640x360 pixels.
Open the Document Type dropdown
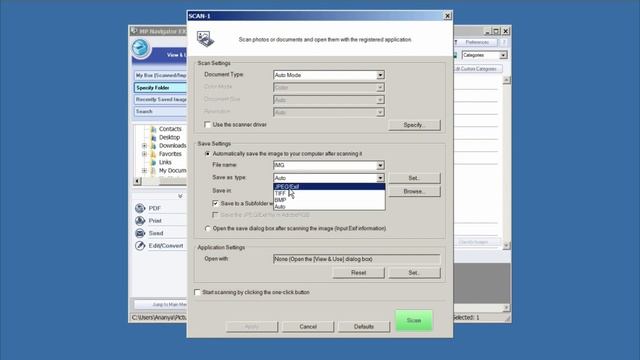click(x=380, y=75)
